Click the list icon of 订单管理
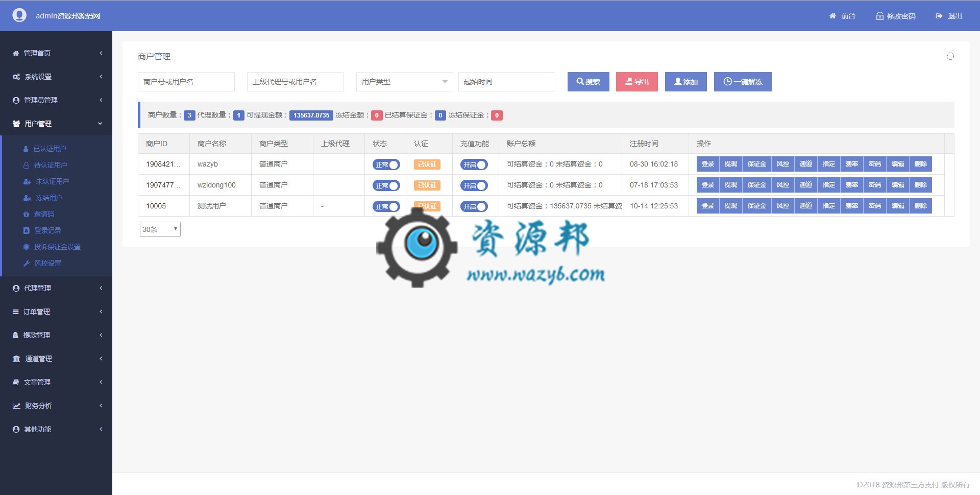The width and height of the screenshot is (980, 495). (15, 312)
